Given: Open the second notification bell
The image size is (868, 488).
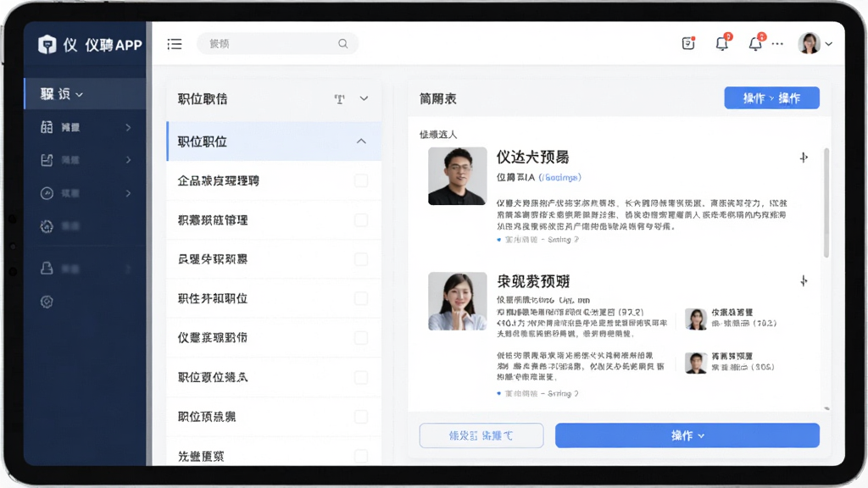Looking at the screenshot, I should tap(755, 42).
